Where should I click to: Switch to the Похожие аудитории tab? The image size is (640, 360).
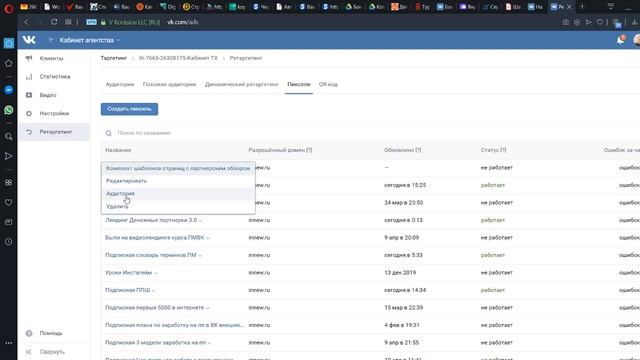click(169, 84)
